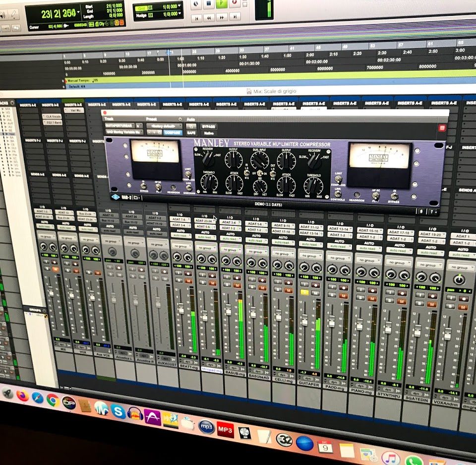Open the main counter format dropdown arrow
The height and width of the screenshot is (465, 476).
pyautogui.click(x=78, y=12)
